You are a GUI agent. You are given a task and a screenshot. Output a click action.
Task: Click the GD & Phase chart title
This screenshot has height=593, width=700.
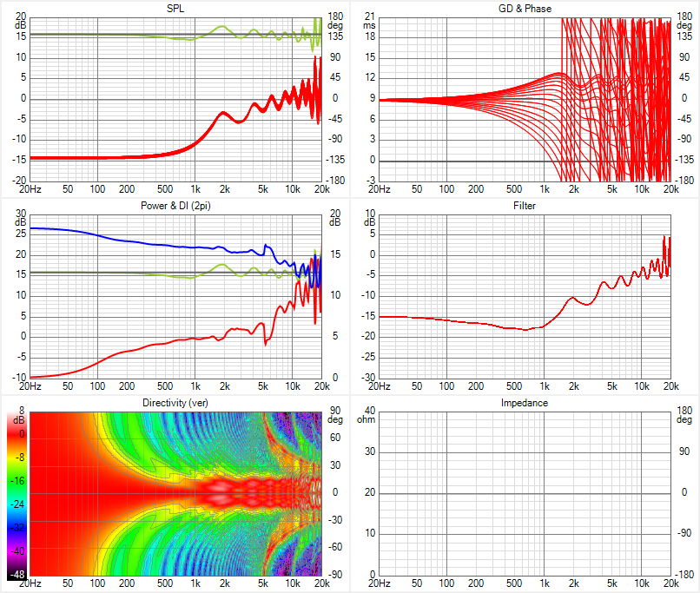[525, 9]
